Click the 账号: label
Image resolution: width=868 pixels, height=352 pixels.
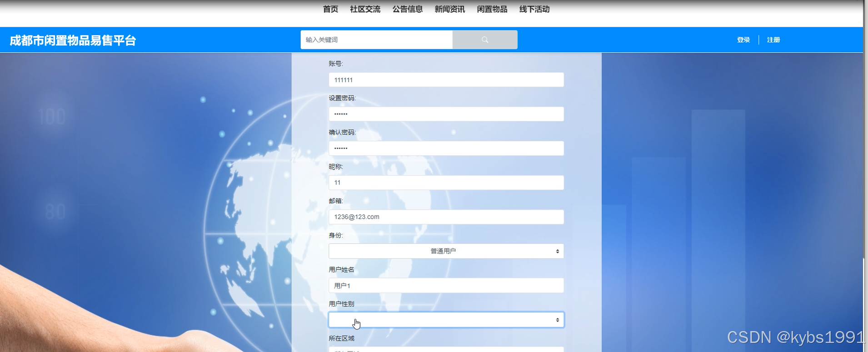(x=336, y=64)
